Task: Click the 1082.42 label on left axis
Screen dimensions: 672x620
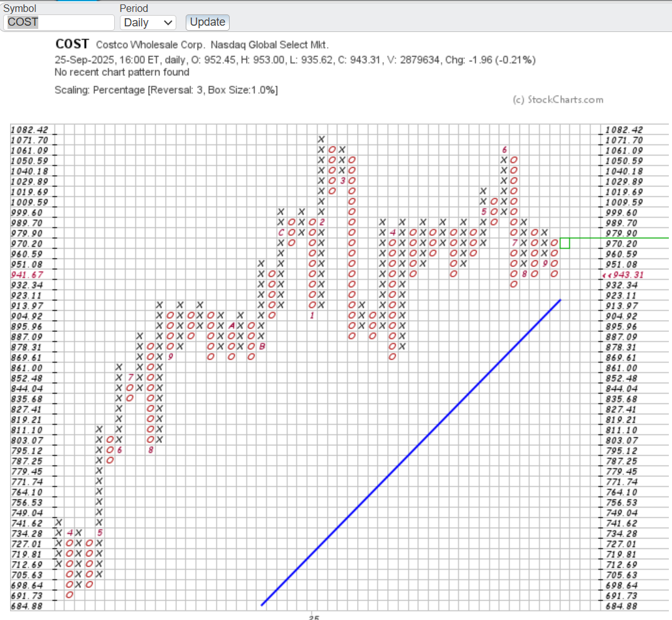Action: pos(29,130)
